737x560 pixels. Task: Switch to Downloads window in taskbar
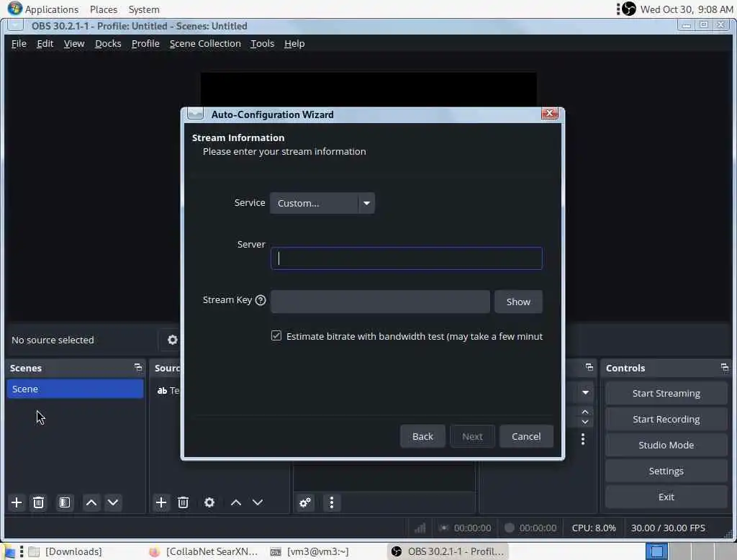[65, 551]
